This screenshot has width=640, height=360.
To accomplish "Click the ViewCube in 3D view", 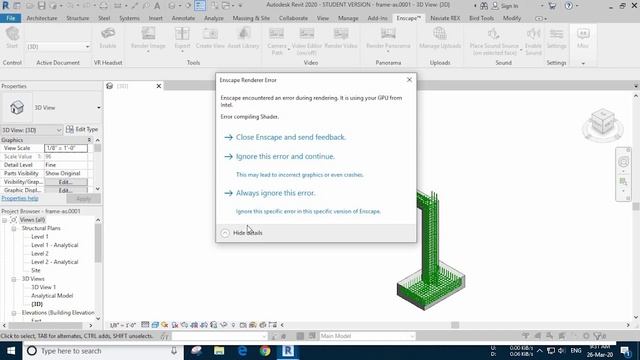I will point(603,122).
